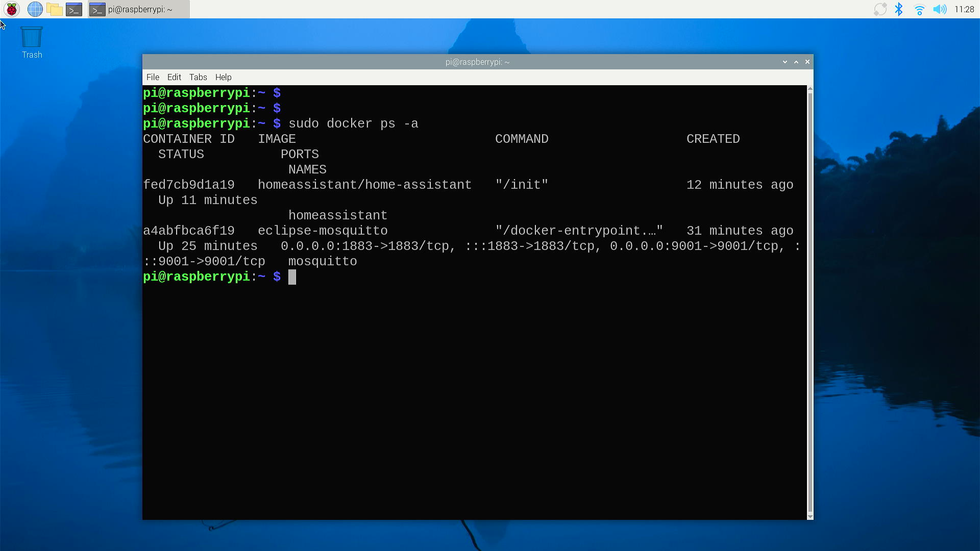This screenshot has height=551, width=980.
Task: Open the Tabs menu in terminal
Action: click(x=197, y=77)
